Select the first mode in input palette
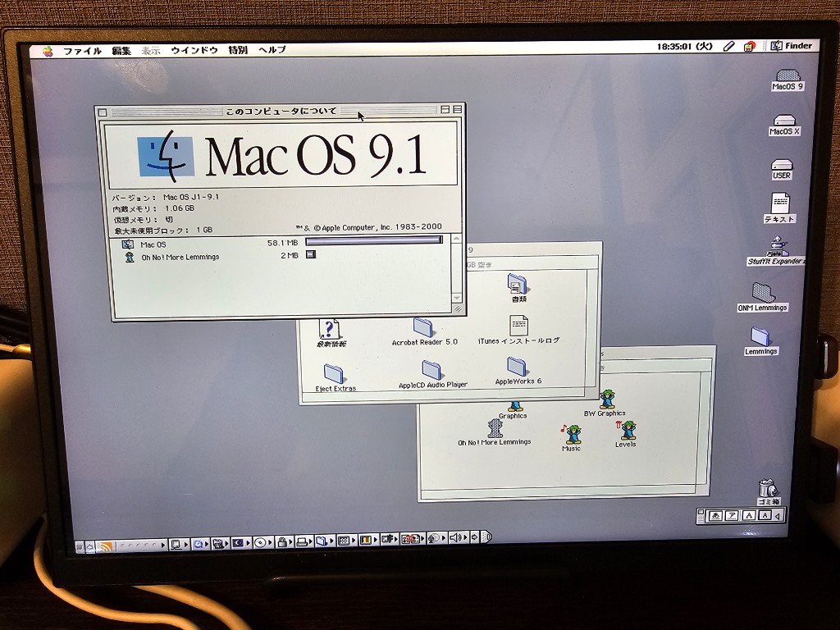Viewport: 840px width, 630px height. tap(715, 516)
